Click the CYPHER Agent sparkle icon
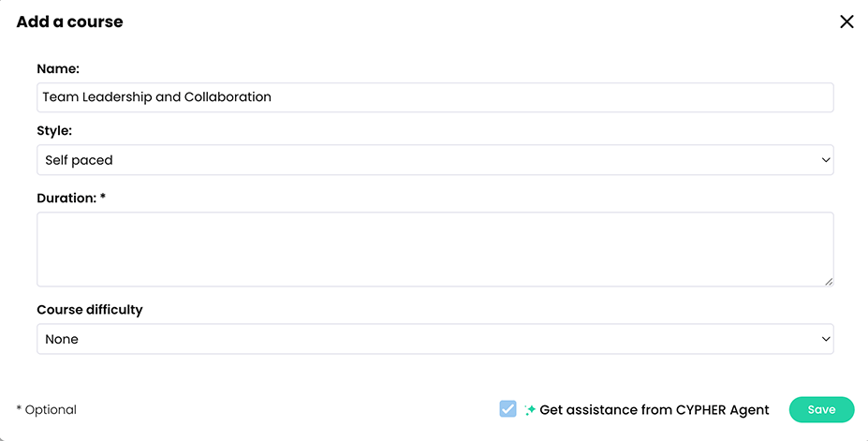Viewport: 868px width, 441px height. 530,410
